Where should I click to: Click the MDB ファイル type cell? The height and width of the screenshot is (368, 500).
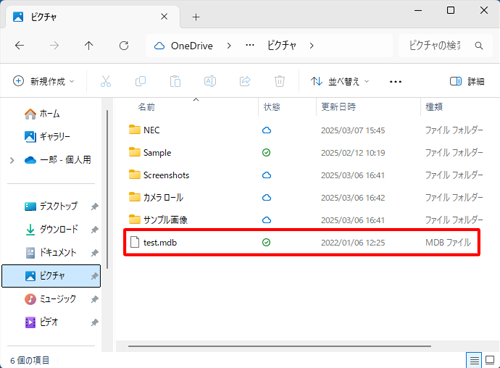[x=448, y=242]
